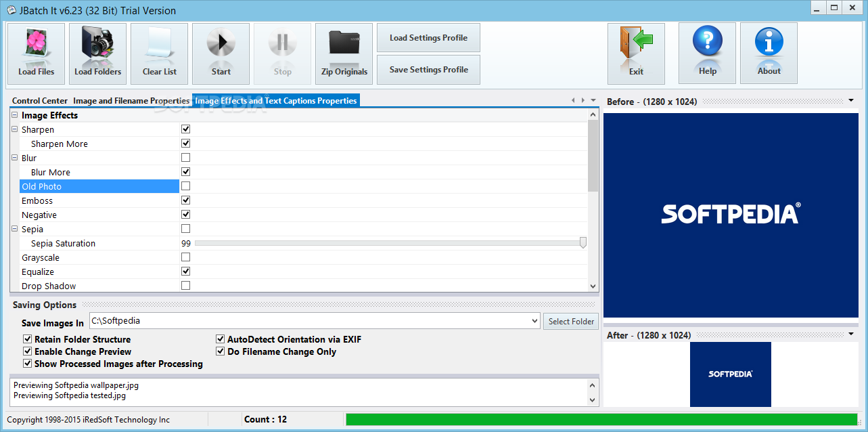Click the Sepia Saturation slider handle

[x=583, y=243]
